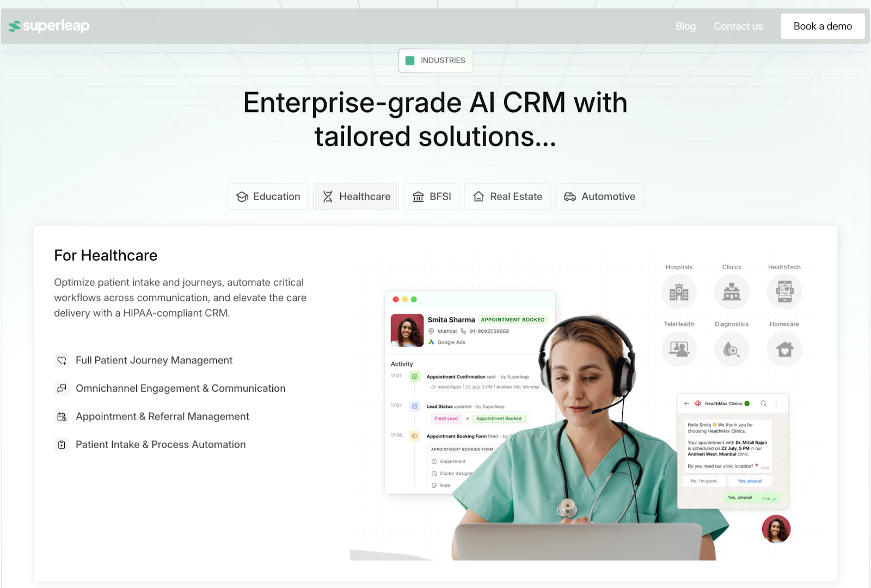Image resolution: width=871 pixels, height=588 pixels.
Task: Click the search icon in HealthMax chat
Action: [764, 404]
